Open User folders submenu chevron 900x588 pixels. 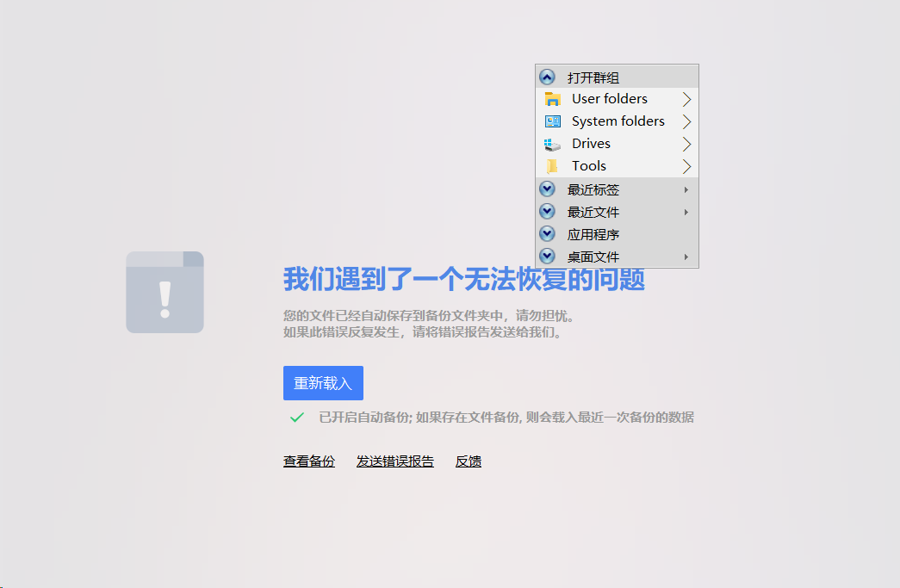tap(686, 99)
